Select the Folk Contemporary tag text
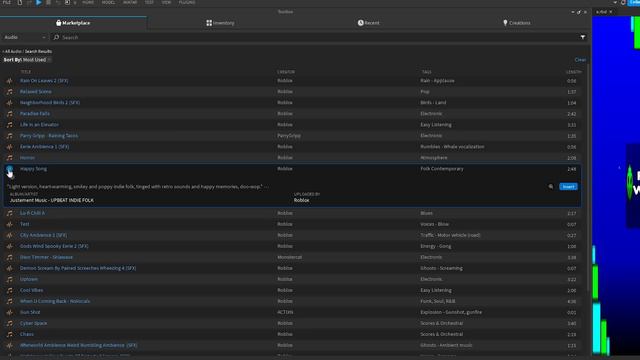The image size is (640, 360). pos(442,169)
